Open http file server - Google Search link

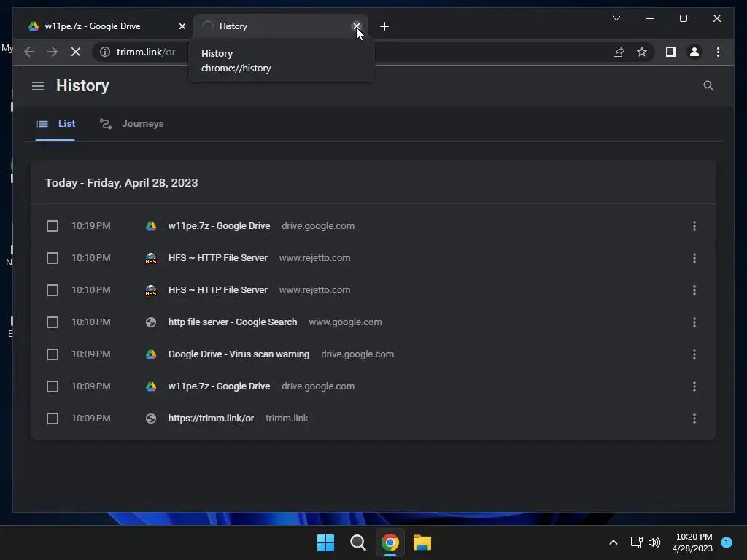click(x=233, y=322)
